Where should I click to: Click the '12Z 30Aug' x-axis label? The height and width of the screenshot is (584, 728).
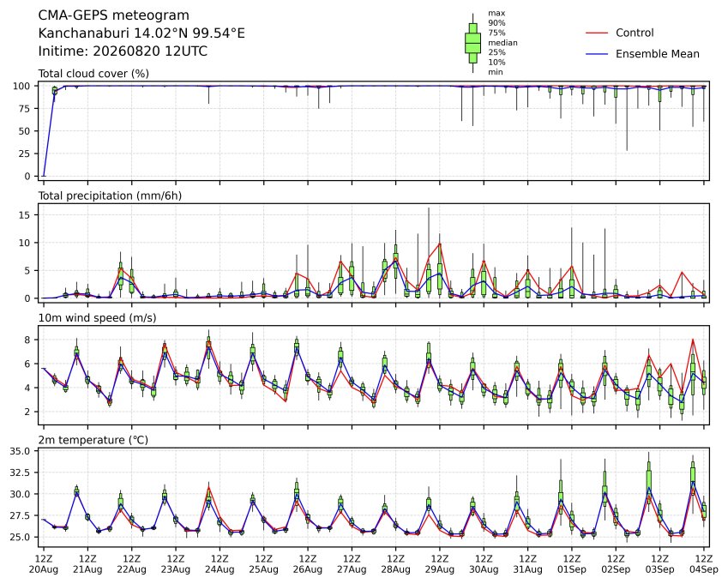(484, 564)
